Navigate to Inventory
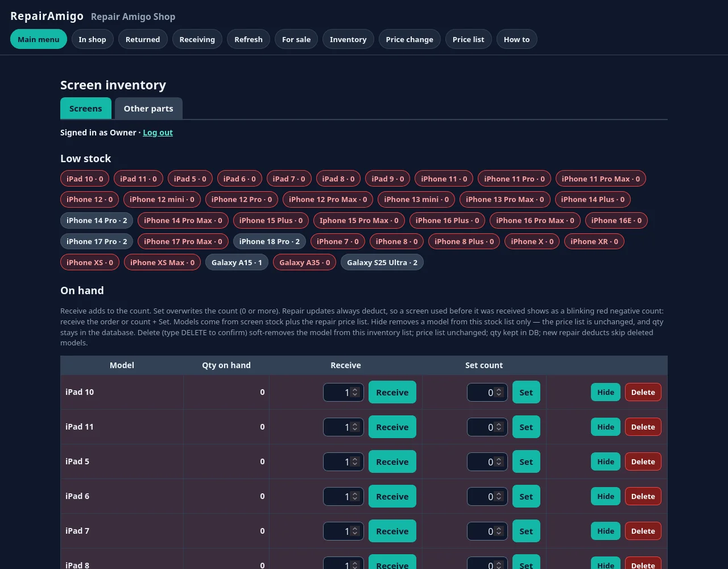The image size is (728, 569). pyautogui.click(x=348, y=39)
